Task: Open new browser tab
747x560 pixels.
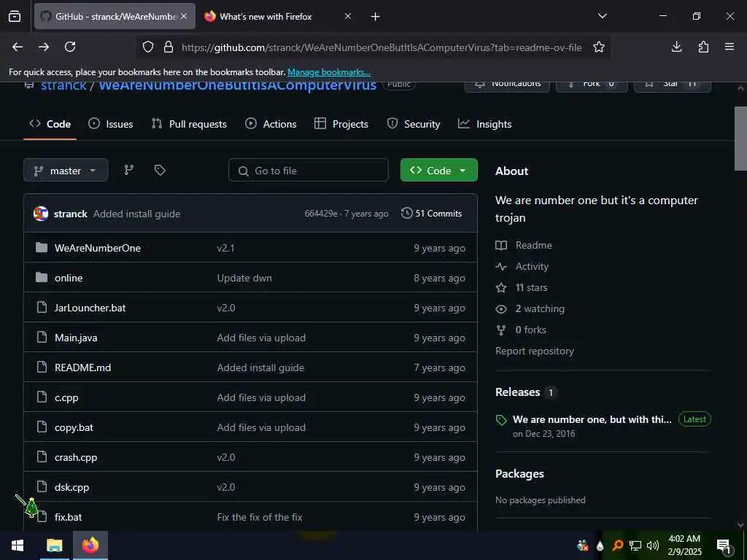Action: click(376, 16)
